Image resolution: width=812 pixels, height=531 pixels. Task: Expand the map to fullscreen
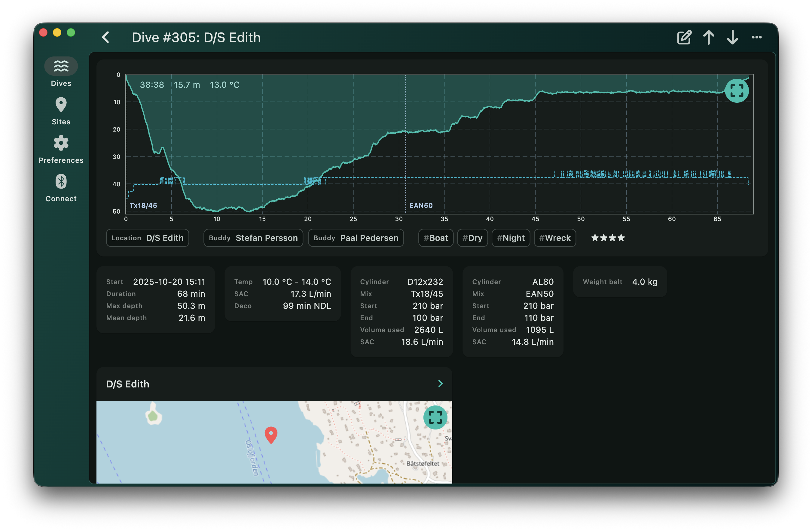pos(435,417)
